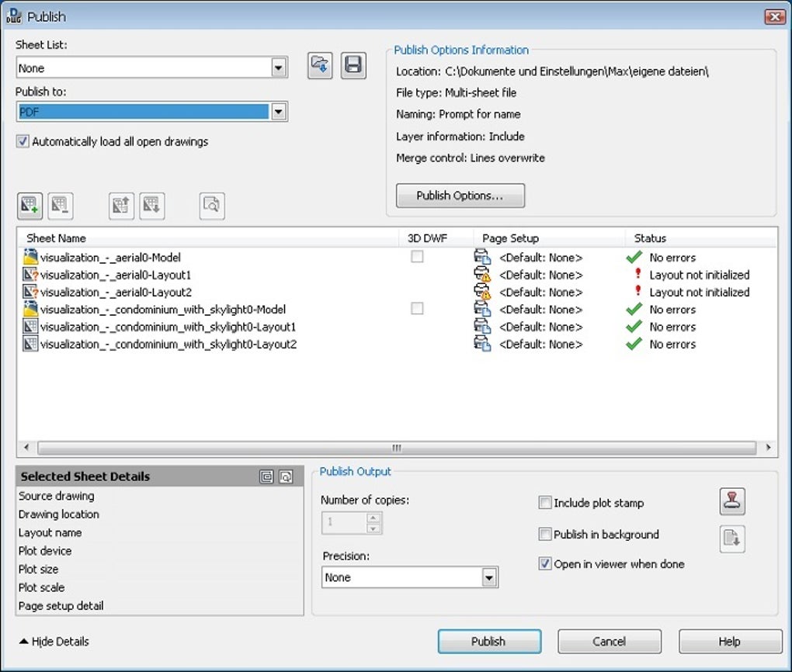792x672 pixels.
Task: Click the Number of copies input field
Action: pos(343,523)
